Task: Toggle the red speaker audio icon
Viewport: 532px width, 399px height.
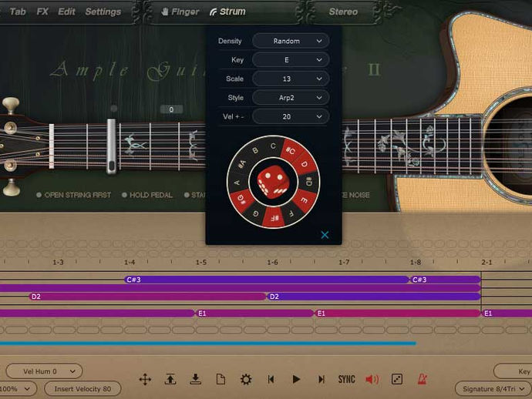Action: 372,379
